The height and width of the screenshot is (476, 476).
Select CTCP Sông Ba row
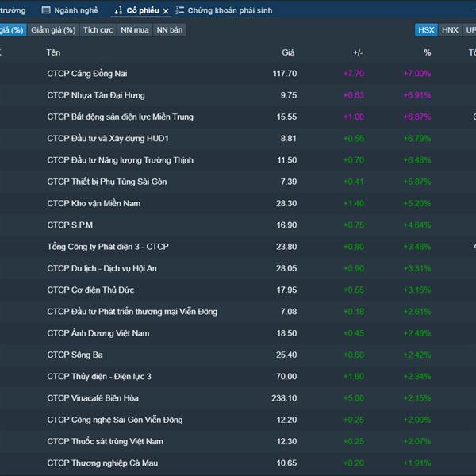pos(238,355)
